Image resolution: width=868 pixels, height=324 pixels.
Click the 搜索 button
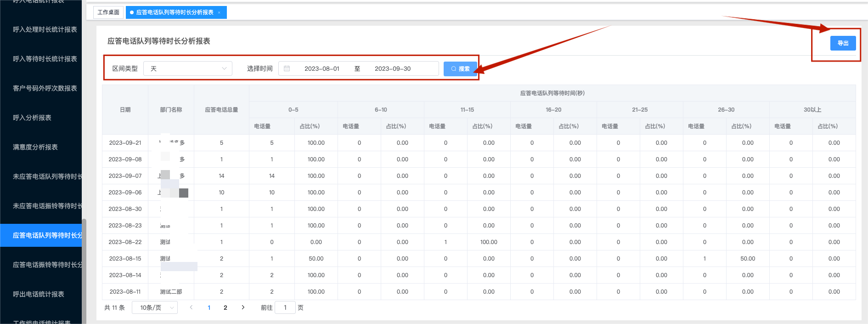click(460, 68)
